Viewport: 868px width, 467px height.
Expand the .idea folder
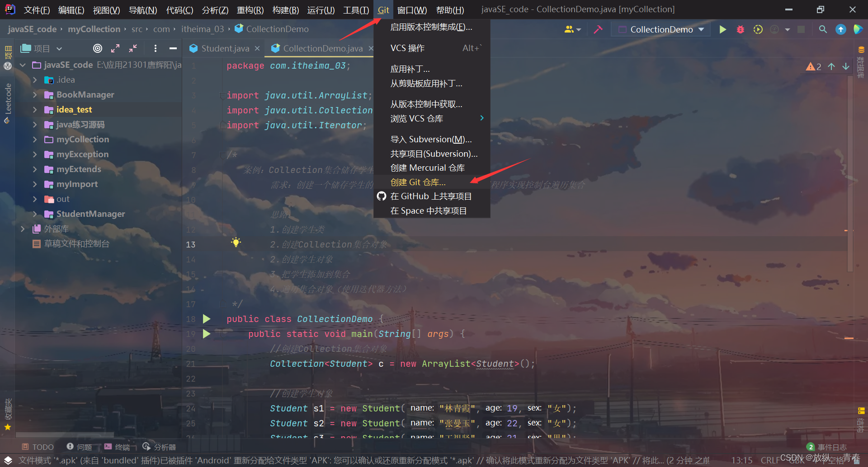[x=35, y=80]
